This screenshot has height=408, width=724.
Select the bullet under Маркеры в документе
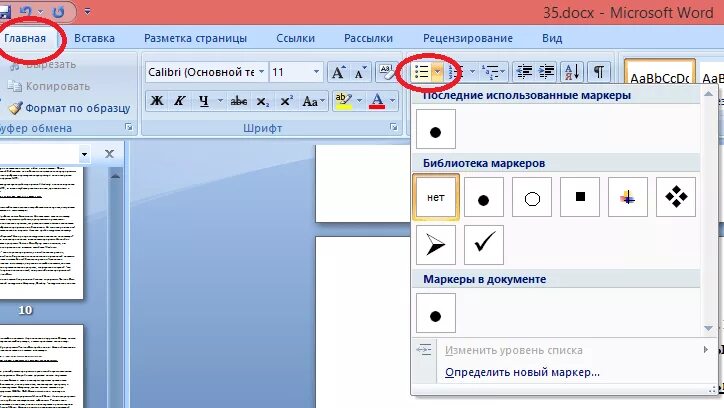[x=435, y=313]
